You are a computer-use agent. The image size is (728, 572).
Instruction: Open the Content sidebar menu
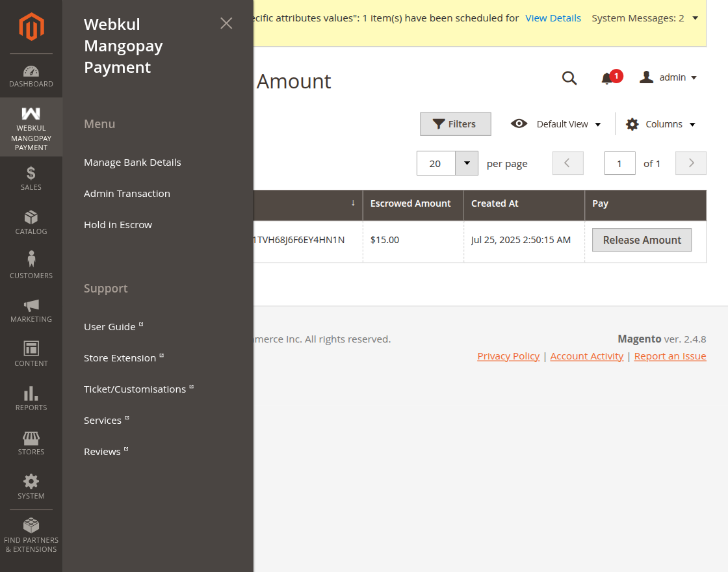31,355
